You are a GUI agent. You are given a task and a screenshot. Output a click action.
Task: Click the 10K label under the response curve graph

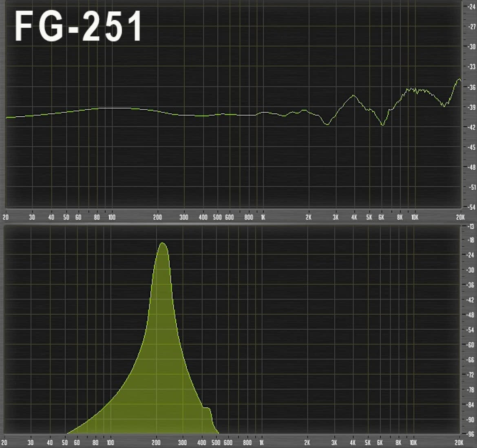click(415, 217)
